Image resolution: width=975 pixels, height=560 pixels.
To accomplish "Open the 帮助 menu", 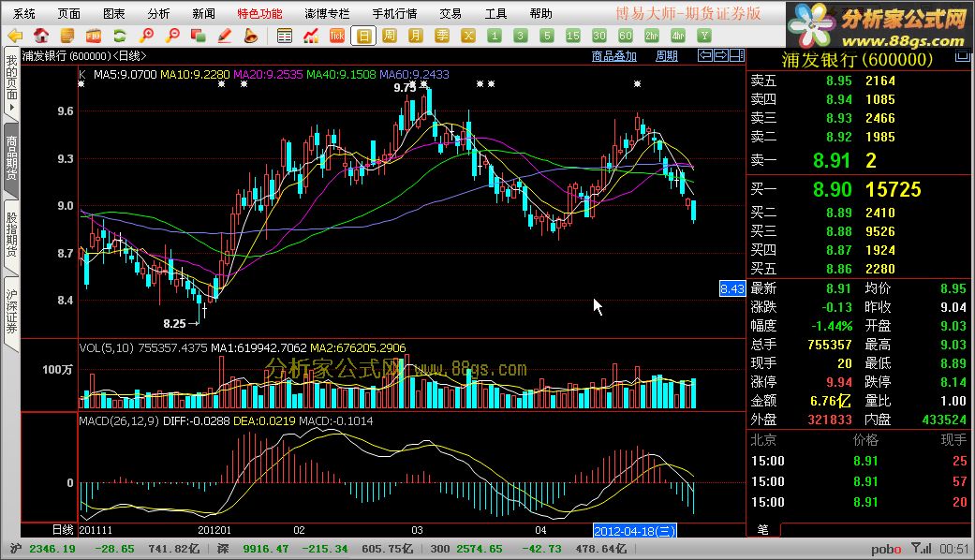I will point(541,13).
